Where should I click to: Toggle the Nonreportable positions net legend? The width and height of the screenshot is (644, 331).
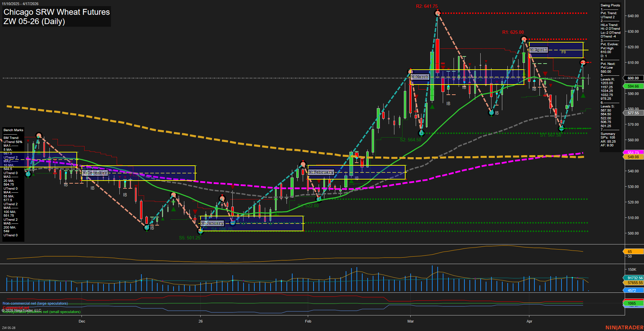41,312
